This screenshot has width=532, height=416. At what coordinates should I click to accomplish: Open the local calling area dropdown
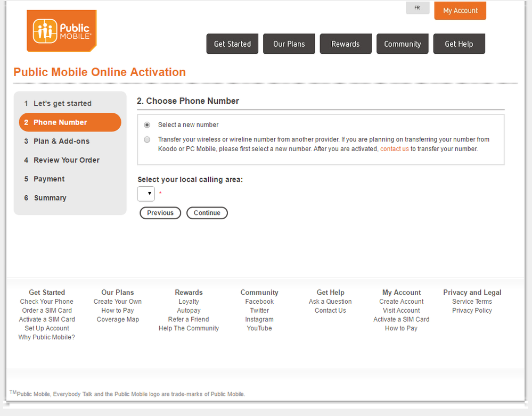(146, 194)
